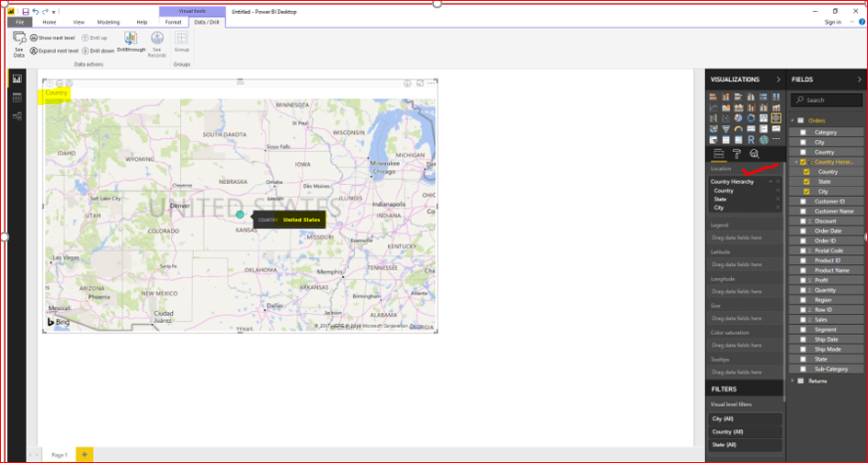Collapse the Orders table tree
This screenshot has width=868, height=463.
tap(793, 121)
